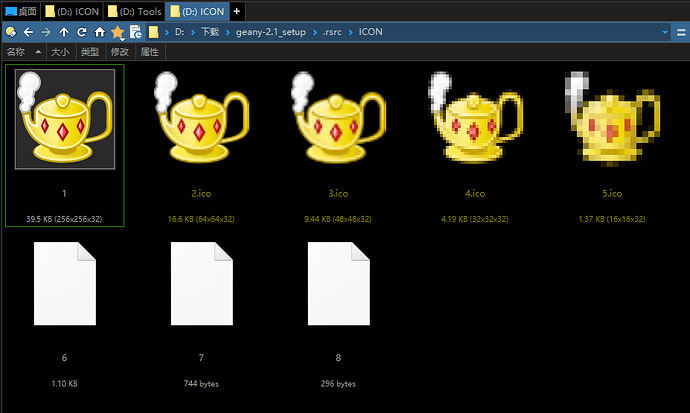
Task: Go to the Home location
Action: point(100,32)
